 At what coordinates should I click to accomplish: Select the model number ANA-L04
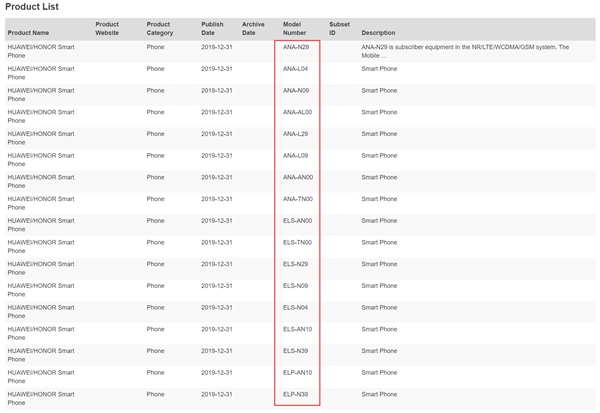295,69
